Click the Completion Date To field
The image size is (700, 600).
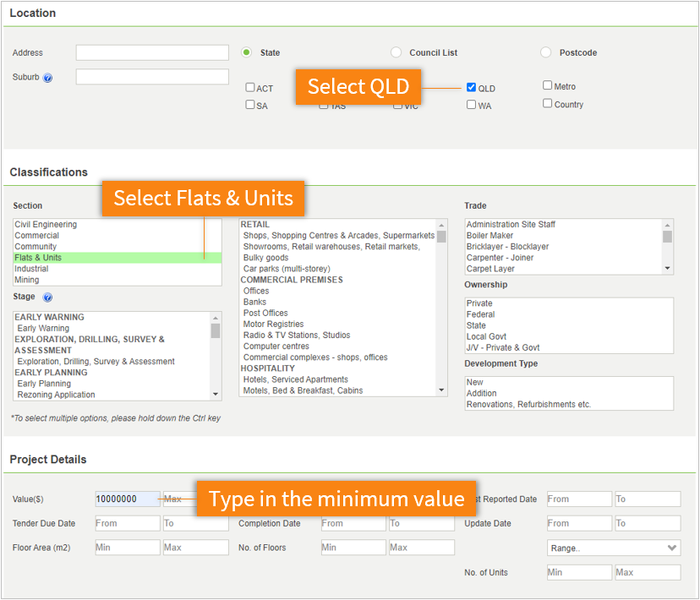[422, 523]
